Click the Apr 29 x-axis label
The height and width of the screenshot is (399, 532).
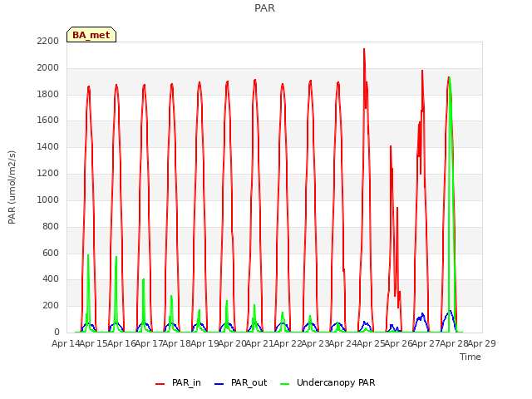pos(482,343)
